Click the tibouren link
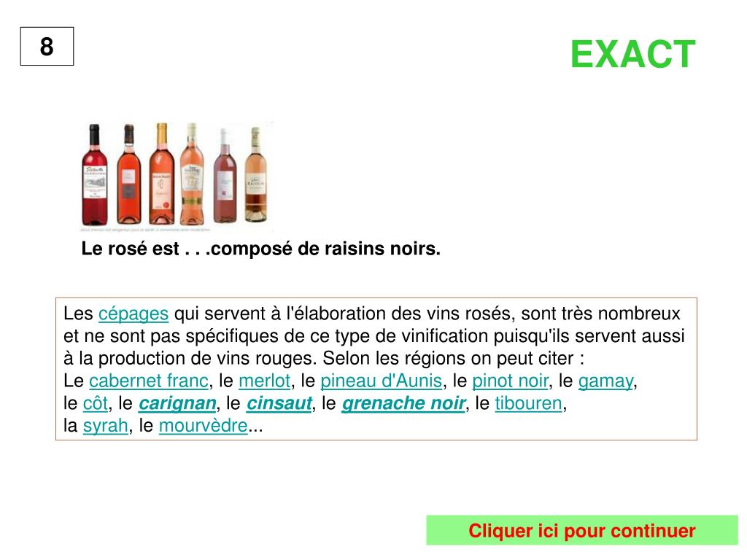The image size is (747, 560). point(529,403)
